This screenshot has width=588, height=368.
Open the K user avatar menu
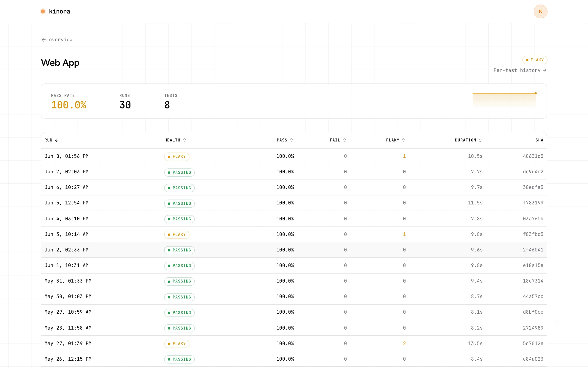coord(540,11)
